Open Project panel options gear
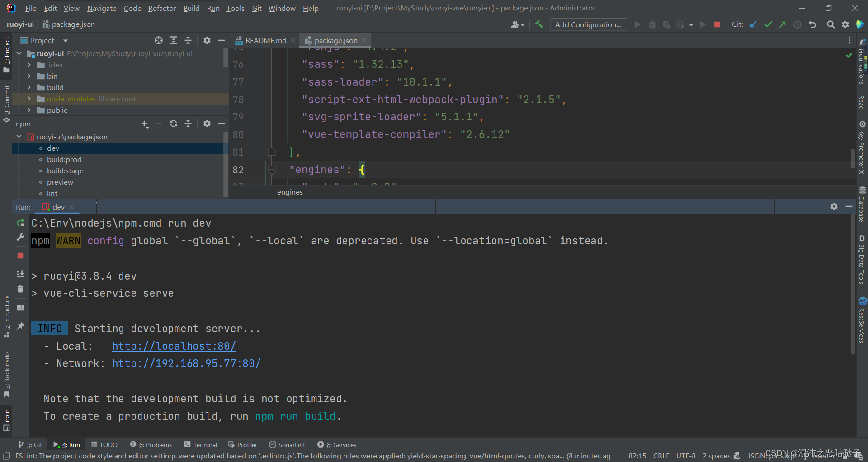This screenshot has width=868, height=462. click(207, 40)
